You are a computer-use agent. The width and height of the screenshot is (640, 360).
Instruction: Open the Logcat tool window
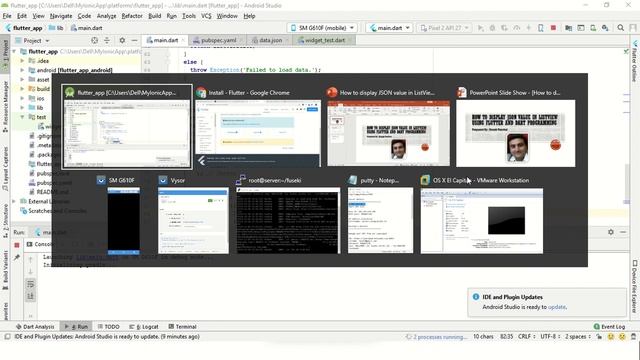(144, 327)
